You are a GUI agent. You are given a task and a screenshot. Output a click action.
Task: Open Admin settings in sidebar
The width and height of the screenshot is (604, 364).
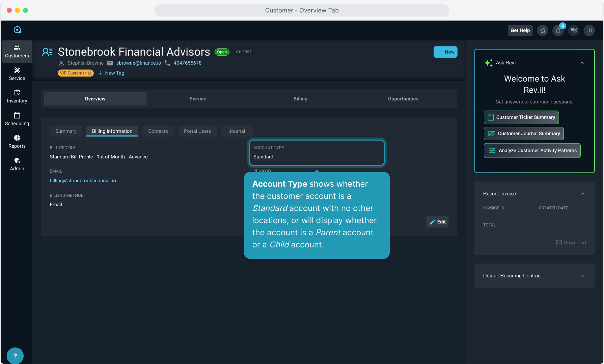[17, 164]
